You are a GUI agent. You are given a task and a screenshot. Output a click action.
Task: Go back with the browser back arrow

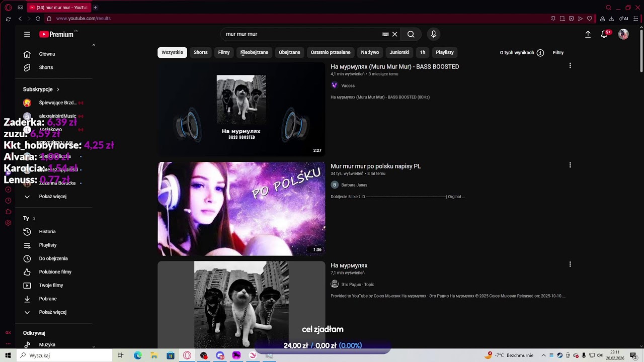click(20, 19)
